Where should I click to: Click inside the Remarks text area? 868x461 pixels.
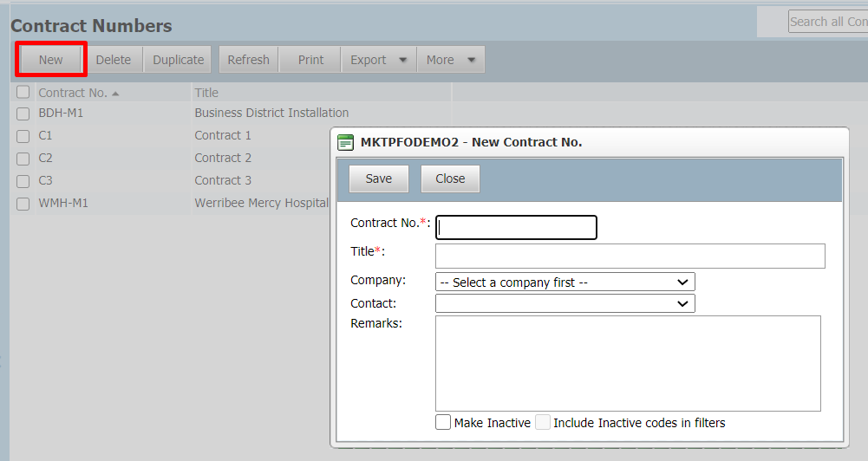(628, 363)
